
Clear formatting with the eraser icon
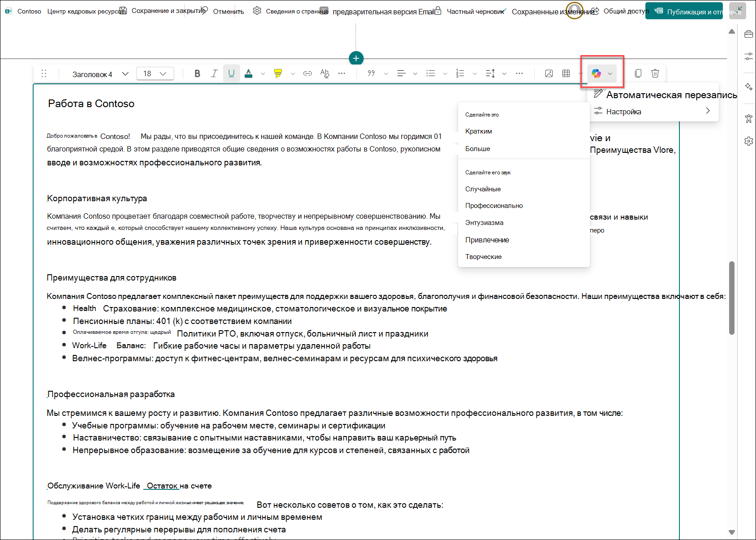[x=325, y=73]
